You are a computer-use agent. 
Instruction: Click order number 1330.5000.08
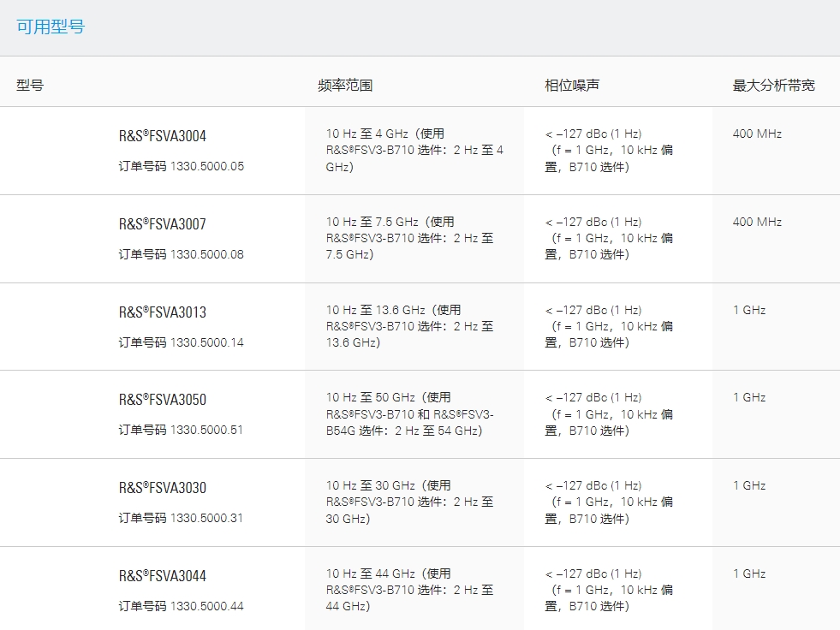pos(181,254)
